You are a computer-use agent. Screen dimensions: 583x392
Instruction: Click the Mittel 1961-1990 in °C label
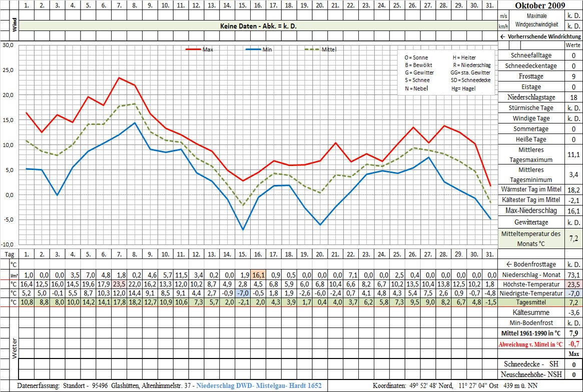[x=532, y=332]
